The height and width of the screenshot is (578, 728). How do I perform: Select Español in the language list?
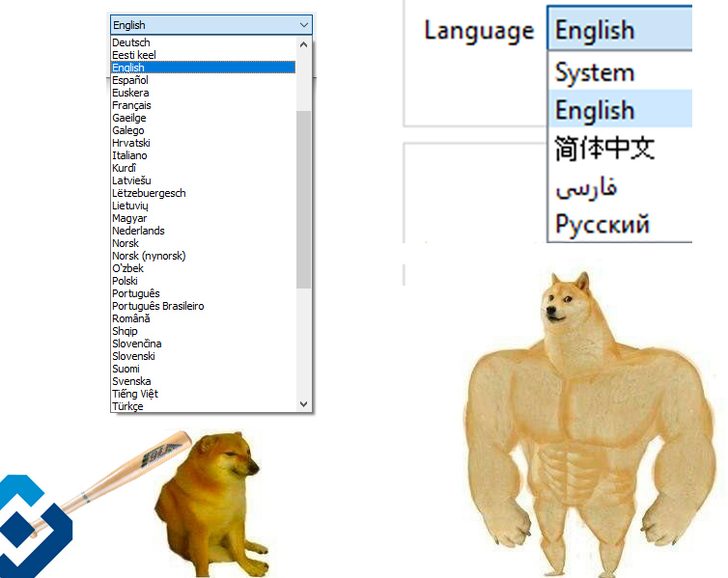point(204,80)
